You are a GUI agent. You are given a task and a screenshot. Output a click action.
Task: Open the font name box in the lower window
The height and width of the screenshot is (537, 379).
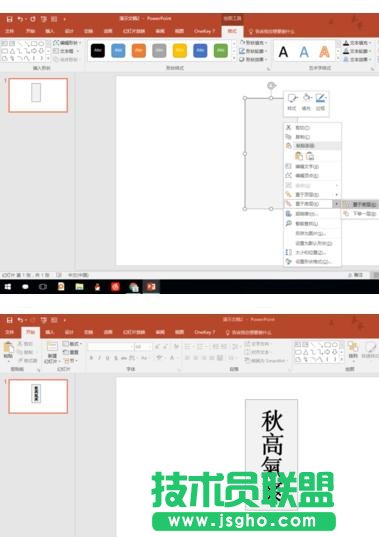[110, 347]
